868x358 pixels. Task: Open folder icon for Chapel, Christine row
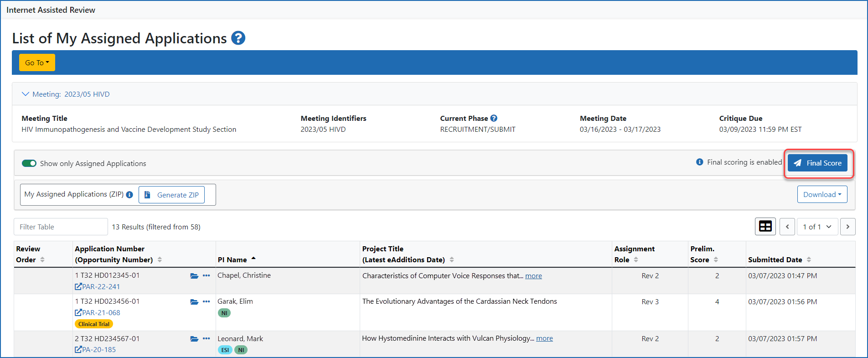tap(194, 276)
